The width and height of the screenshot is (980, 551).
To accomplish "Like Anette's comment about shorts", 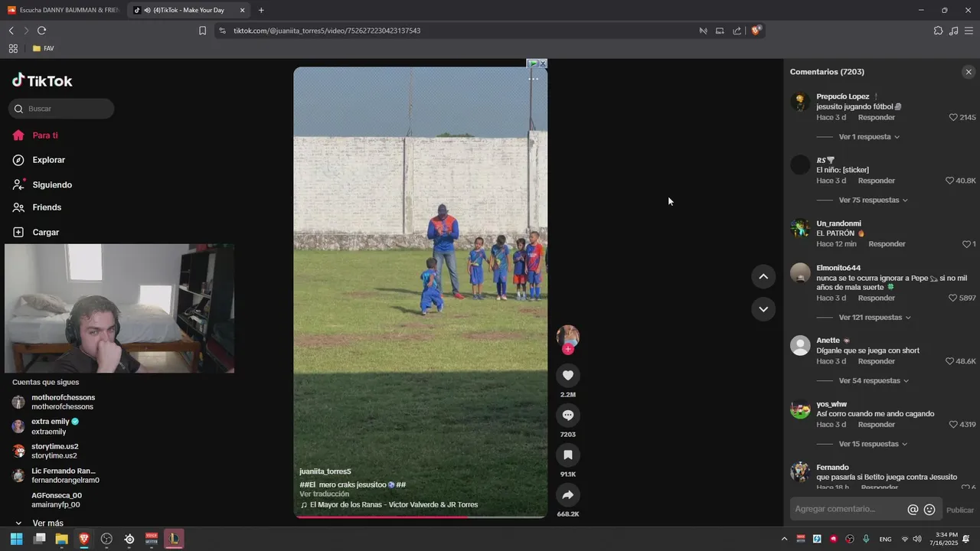I will 950,361.
